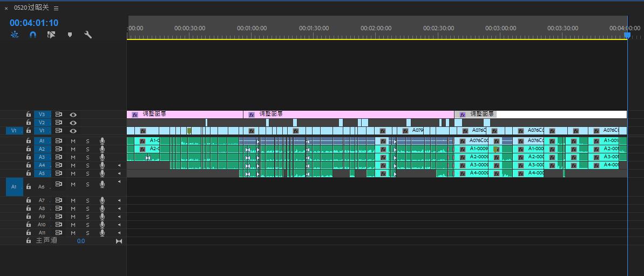This screenshot has width=644, height=276.
Task: Click the ruler at 00:02:00:00
Action: click(376, 28)
